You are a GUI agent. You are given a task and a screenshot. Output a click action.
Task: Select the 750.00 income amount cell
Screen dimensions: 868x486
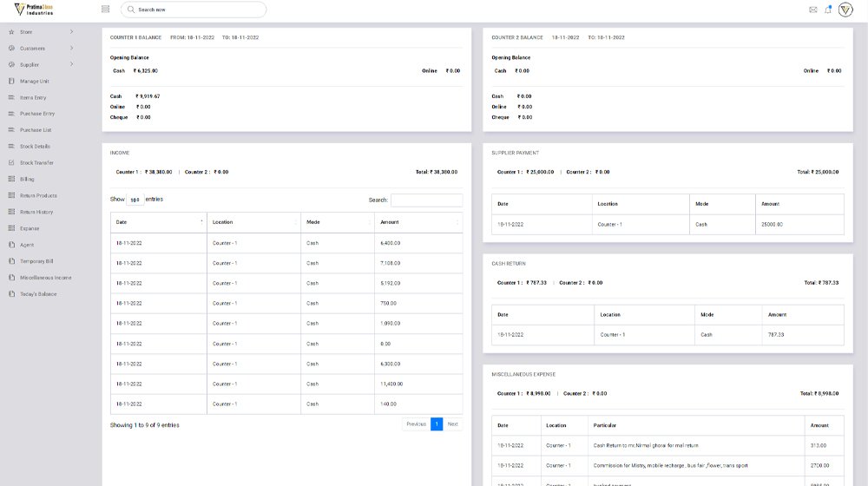418,304
